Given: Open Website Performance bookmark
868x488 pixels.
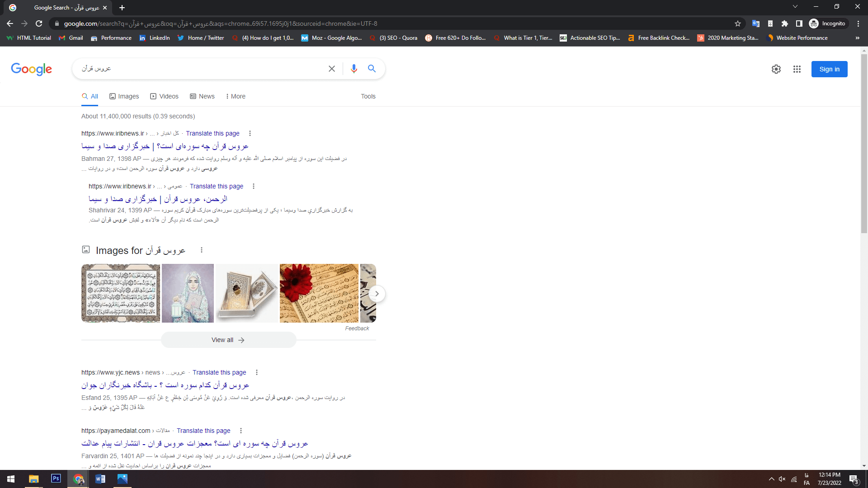Looking at the screenshot, I should pos(798,38).
